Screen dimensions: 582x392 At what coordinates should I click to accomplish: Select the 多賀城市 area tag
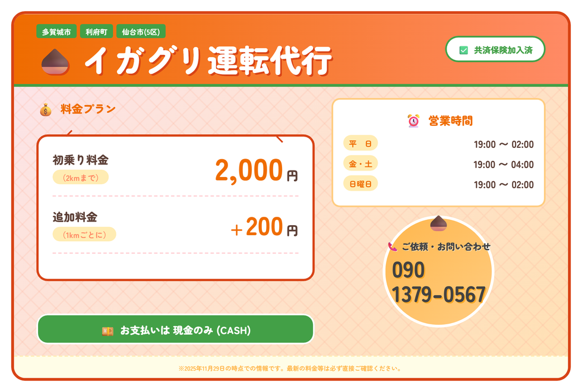(x=56, y=31)
